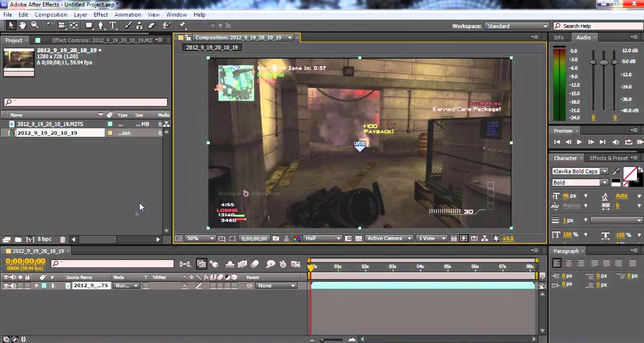Select the Clone Stamp tool
This screenshot has height=343, width=644.
(x=139, y=26)
